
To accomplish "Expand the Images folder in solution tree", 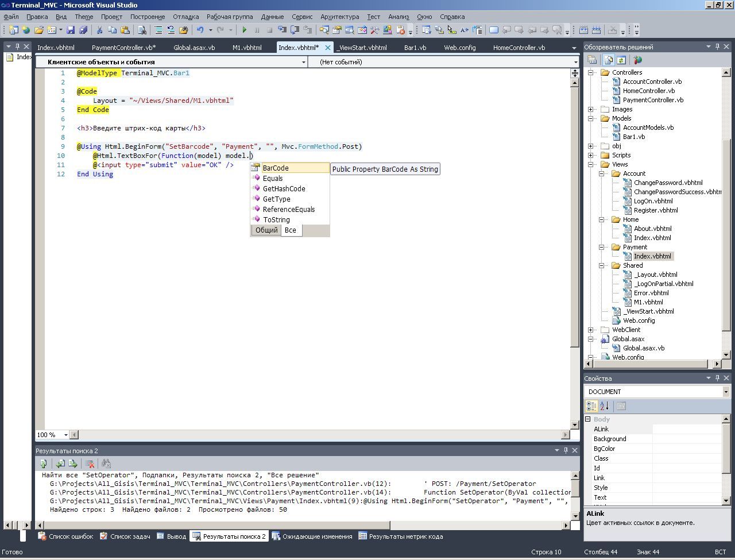I will point(590,109).
